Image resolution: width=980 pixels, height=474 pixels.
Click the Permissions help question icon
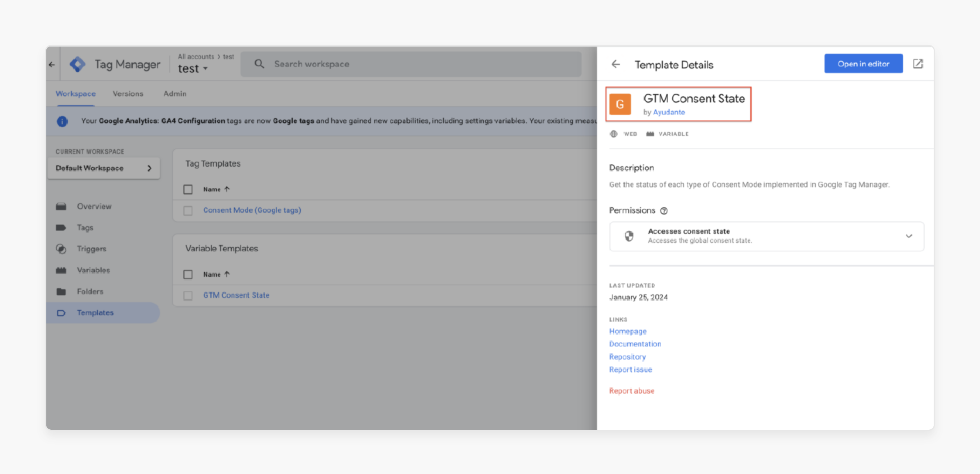[664, 211]
